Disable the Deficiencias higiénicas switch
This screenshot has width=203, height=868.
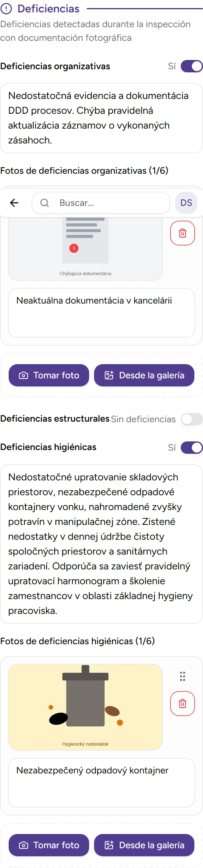[191, 448]
